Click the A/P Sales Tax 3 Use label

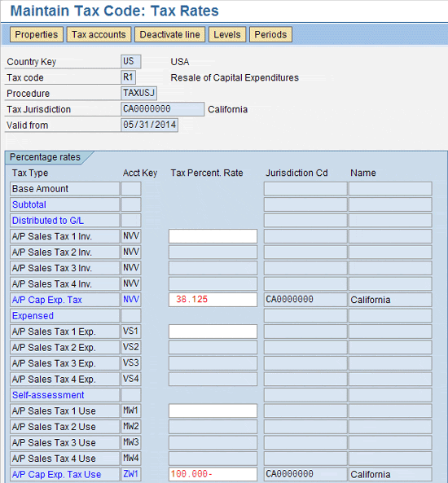(64, 442)
